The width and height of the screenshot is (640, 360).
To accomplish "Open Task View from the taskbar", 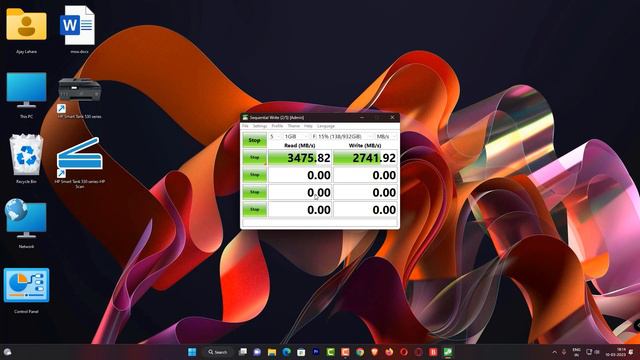I will [243, 352].
